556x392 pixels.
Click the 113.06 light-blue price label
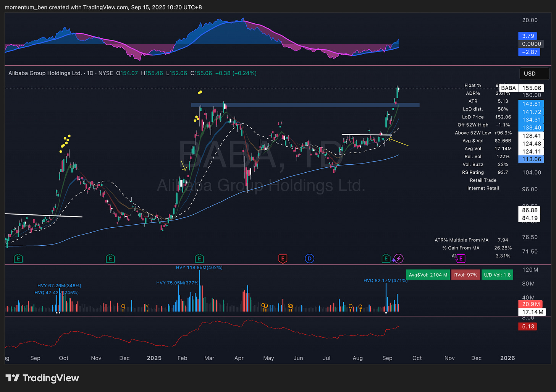pyautogui.click(x=531, y=159)
